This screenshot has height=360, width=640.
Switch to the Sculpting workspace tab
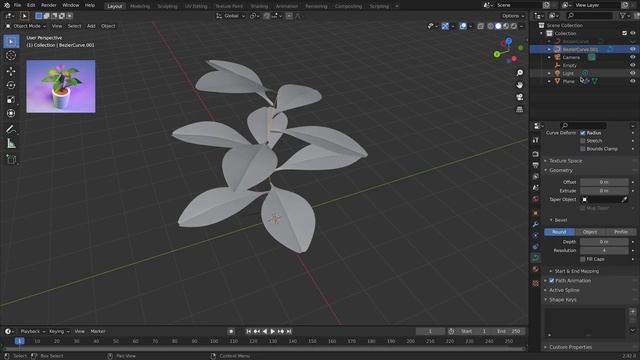click(x=167, y=6)
